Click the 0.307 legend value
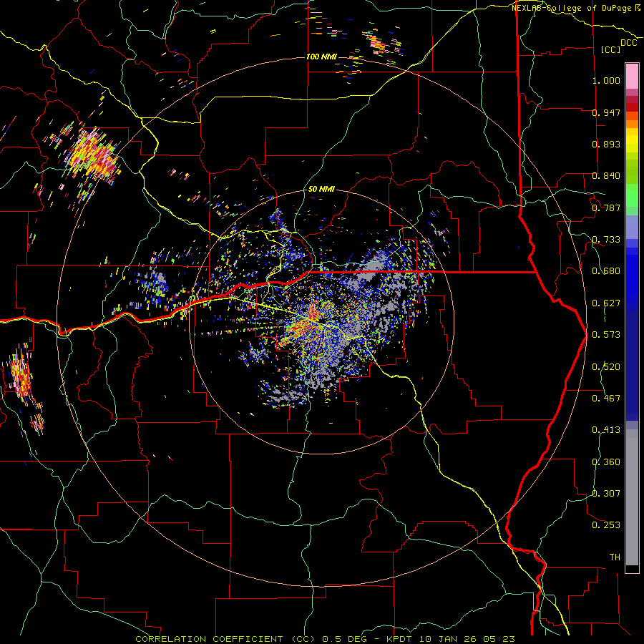Viewport: 644px width, 644px height. (606, 494)
